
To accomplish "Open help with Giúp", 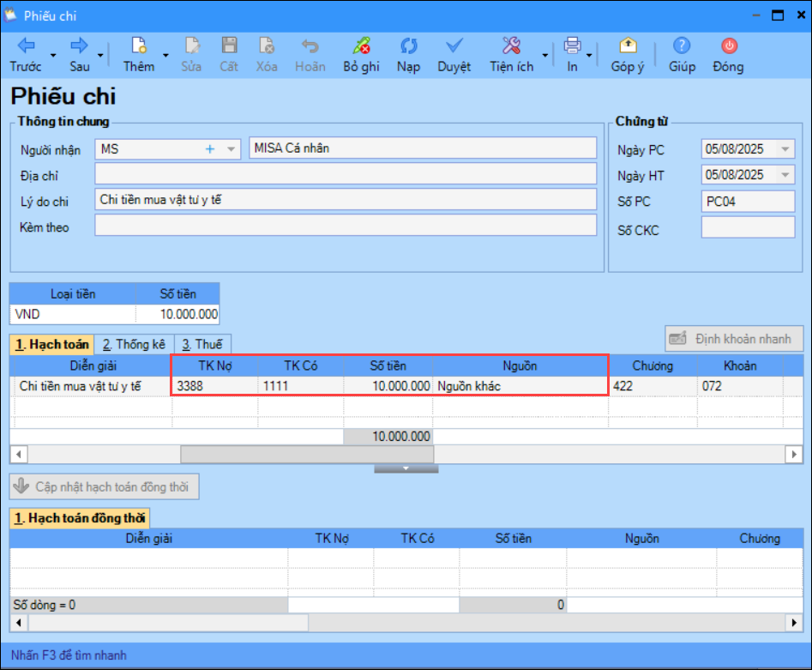I will [x=682, y=54].
